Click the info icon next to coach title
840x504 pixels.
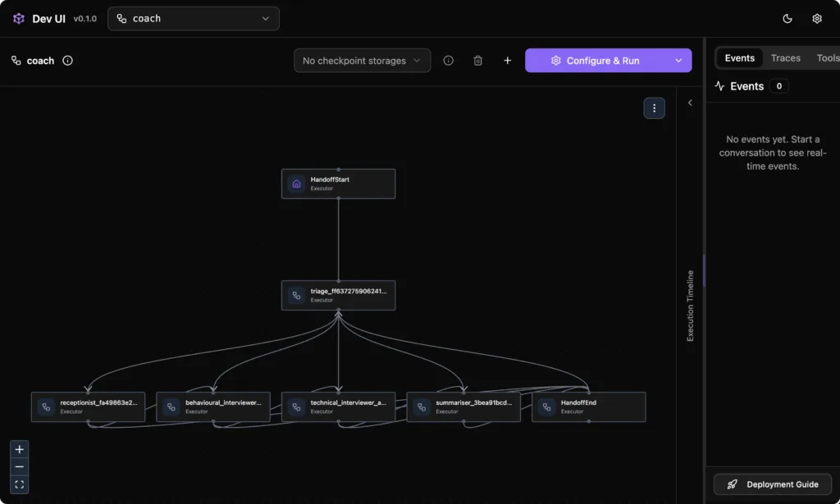(68, 61)
